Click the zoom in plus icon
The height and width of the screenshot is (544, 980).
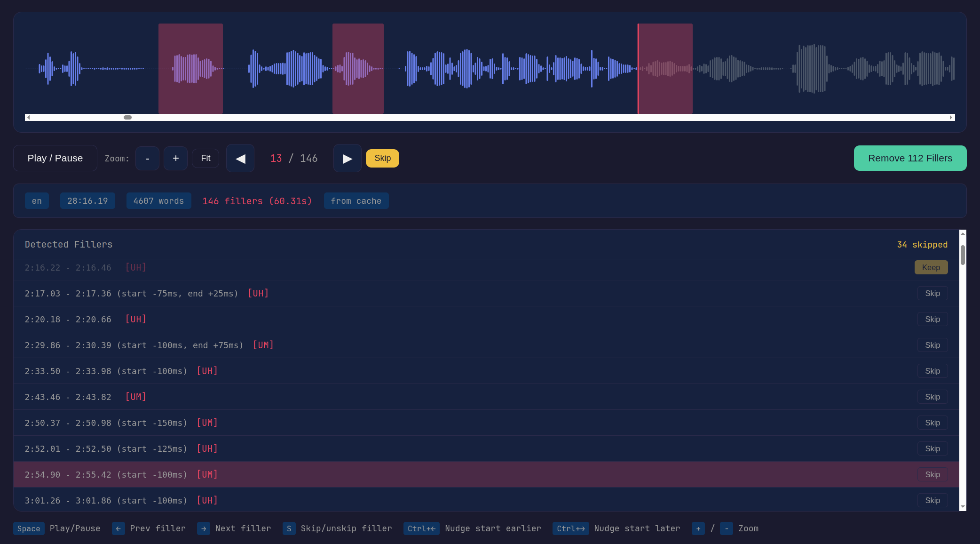(x=175, y=158)
